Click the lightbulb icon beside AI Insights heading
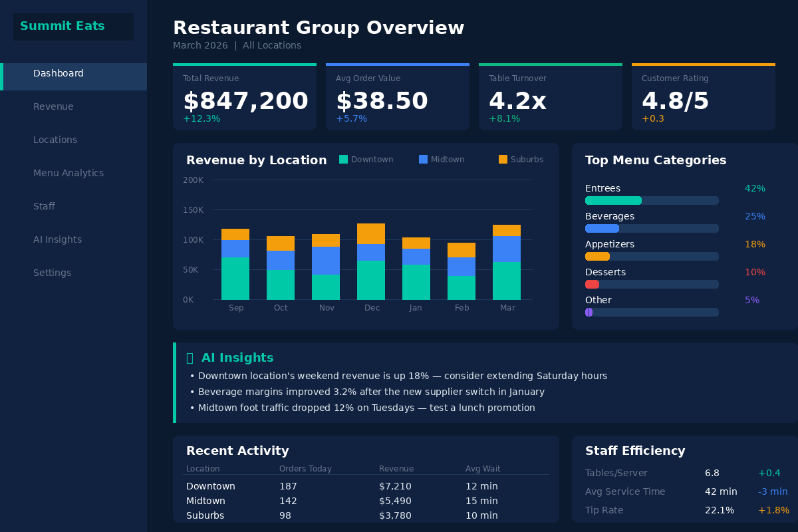This screenshot has height=532, width=798. pos(190,358)
